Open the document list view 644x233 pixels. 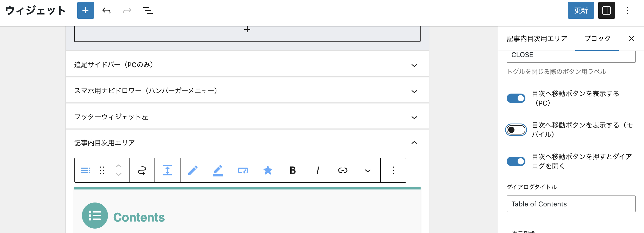pyautogui.click(x=148, y=10)
